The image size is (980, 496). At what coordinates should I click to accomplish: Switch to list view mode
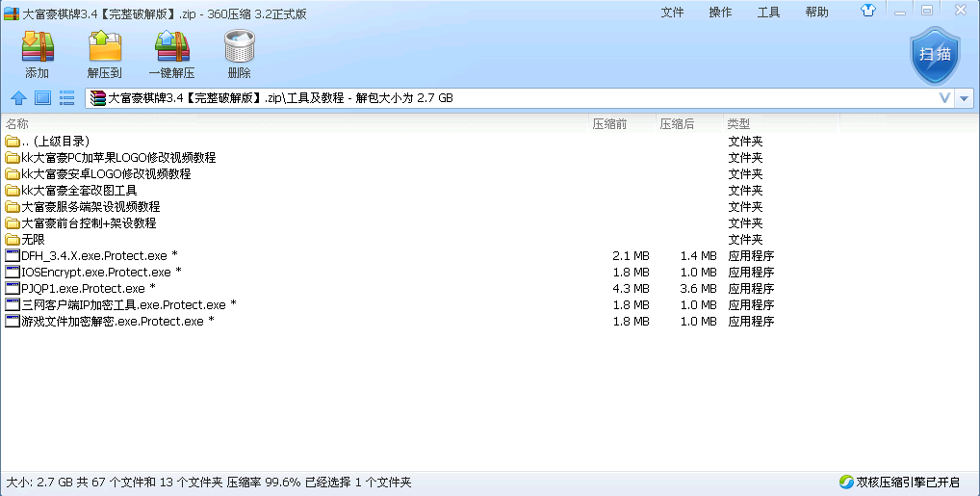click(66, 97)
